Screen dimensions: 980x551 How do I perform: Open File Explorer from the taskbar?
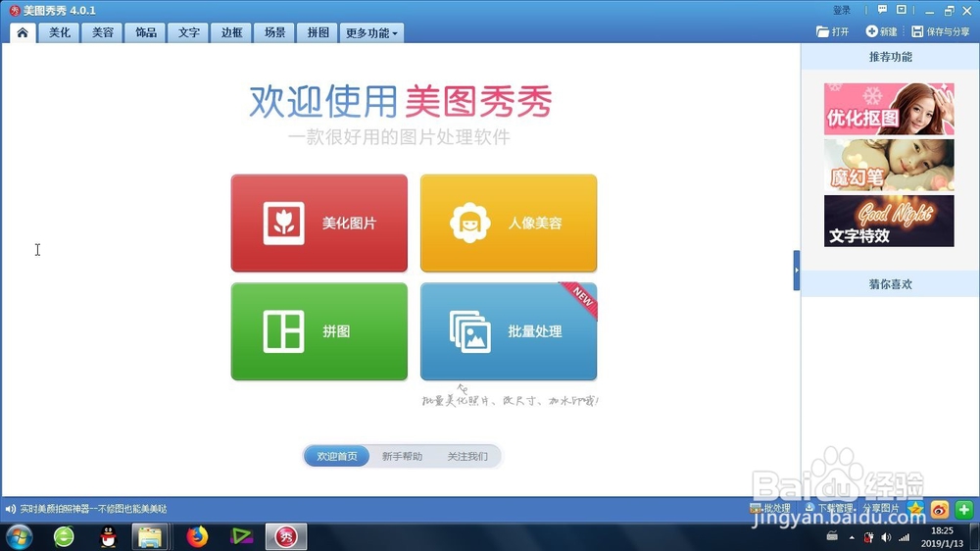(150, 536)
